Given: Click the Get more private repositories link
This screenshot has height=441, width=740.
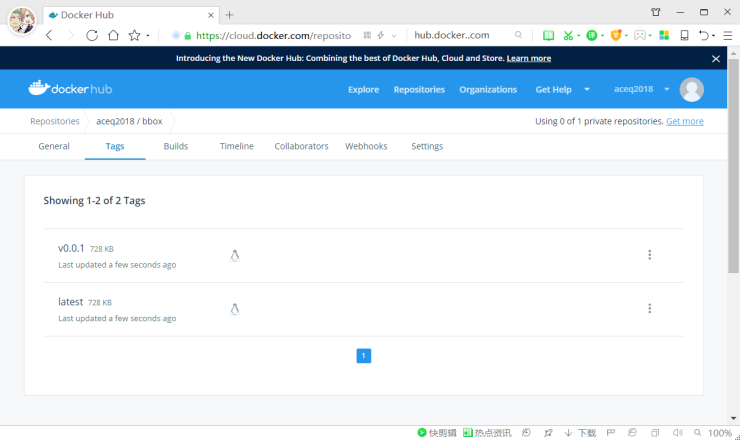Looking at the screenshot, I should click(x=684, y=121).
